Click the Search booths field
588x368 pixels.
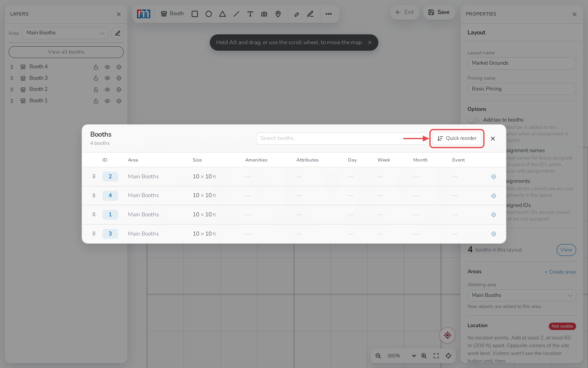(341, 138)
